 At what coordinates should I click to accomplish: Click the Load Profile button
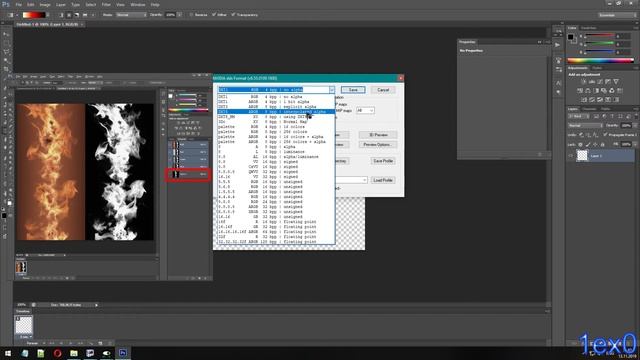[x=383, y=180]
